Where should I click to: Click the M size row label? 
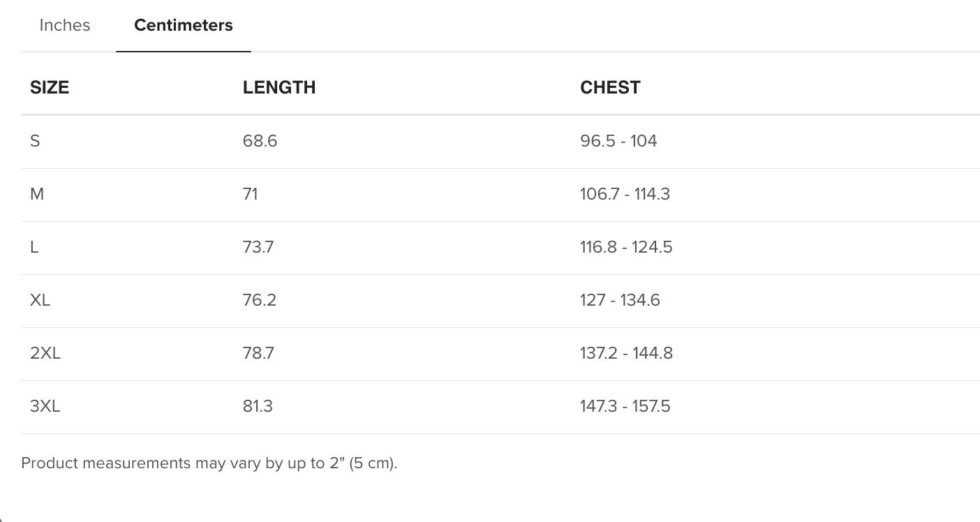click(37, 194)
